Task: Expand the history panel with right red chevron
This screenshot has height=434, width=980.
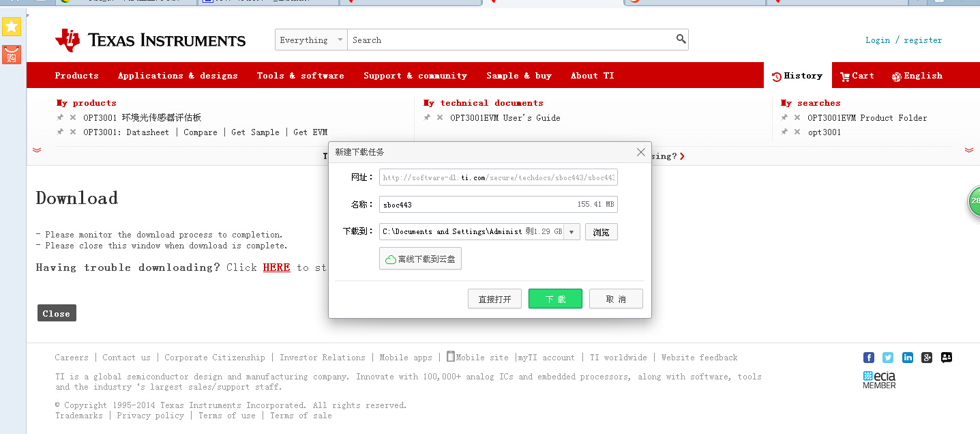Action: pyautogui.click(x=969, y=149)
